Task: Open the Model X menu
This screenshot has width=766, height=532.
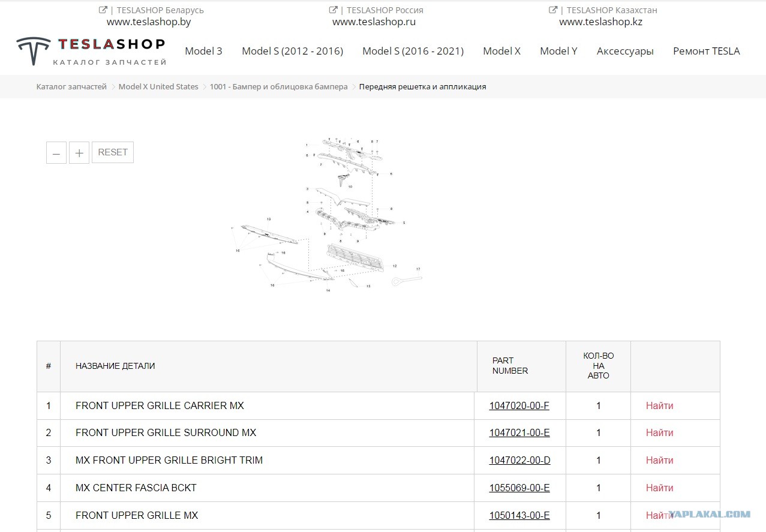Action: tap(502, 51)
